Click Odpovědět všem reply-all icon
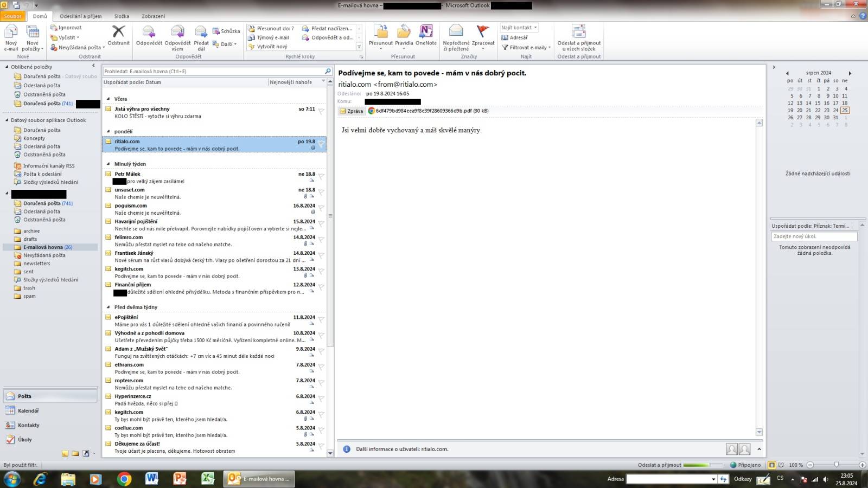The width and height of the screenshot is (868, 488). pos(177,37)
